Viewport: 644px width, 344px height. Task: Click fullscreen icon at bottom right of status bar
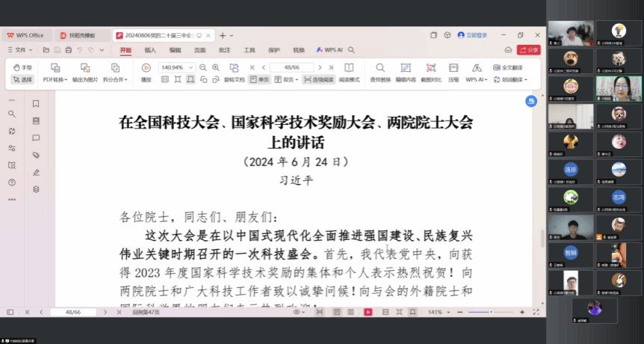(533, 312)
